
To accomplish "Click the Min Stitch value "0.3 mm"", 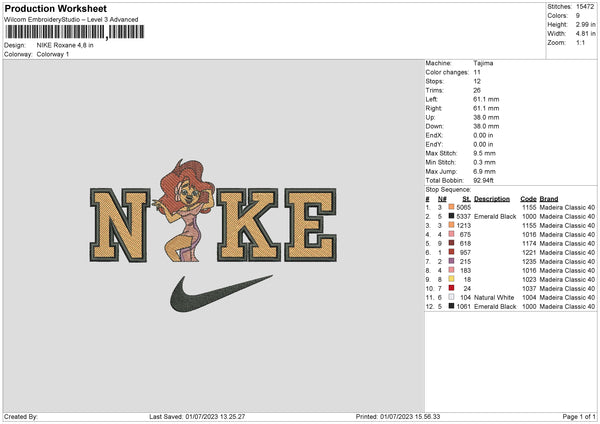I will pyautogui.click(x=484, y=162).
